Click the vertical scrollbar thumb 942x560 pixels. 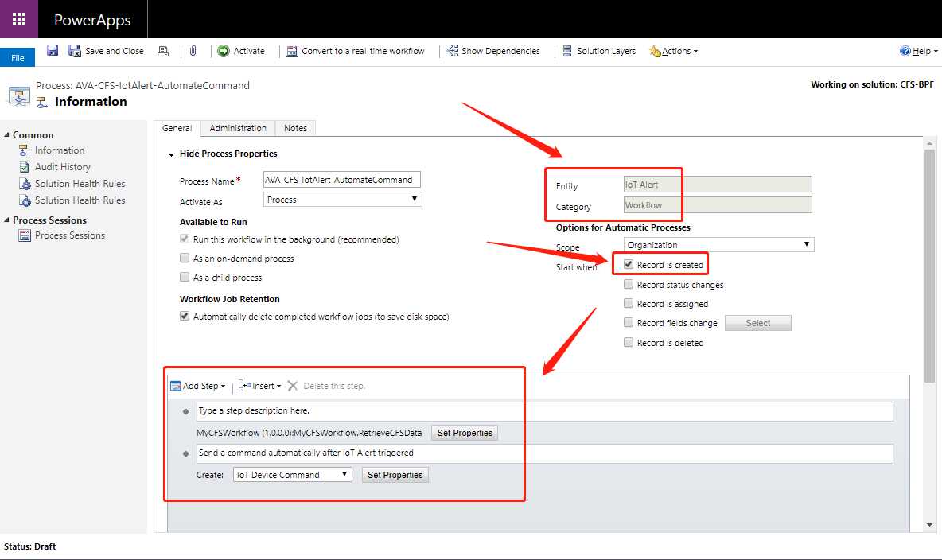929,266
